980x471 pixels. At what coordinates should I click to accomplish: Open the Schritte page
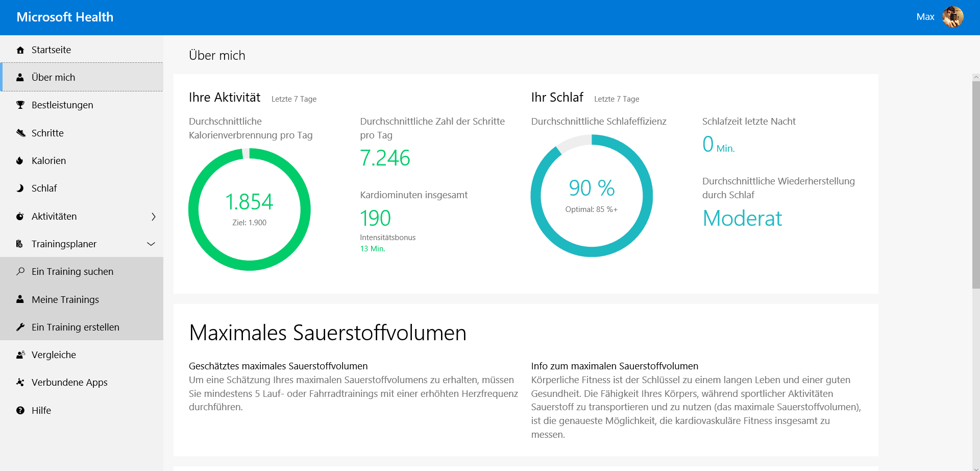82,133
